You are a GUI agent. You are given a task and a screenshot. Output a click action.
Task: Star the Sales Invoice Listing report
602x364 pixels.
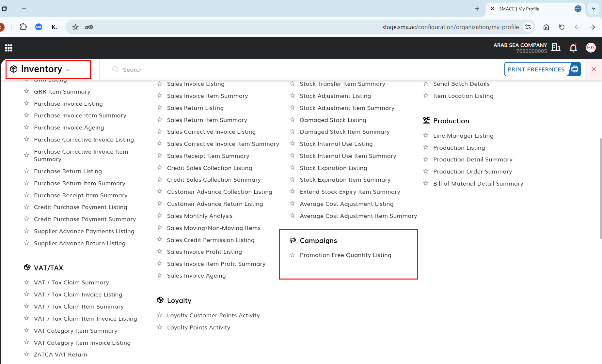pyautogui.click(x=160, y=83)
